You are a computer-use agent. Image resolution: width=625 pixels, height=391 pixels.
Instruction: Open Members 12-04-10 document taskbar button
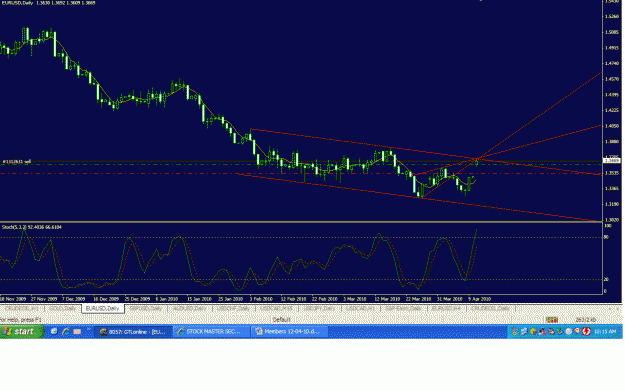click(x=289, y=332)
